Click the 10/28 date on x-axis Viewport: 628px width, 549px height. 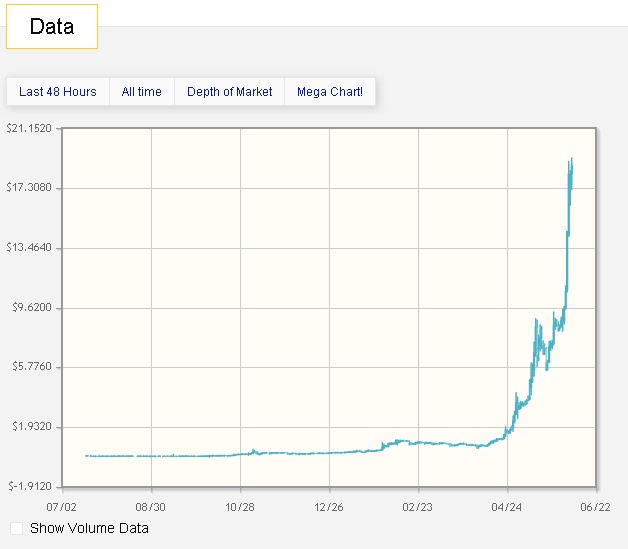click(240, 506)
